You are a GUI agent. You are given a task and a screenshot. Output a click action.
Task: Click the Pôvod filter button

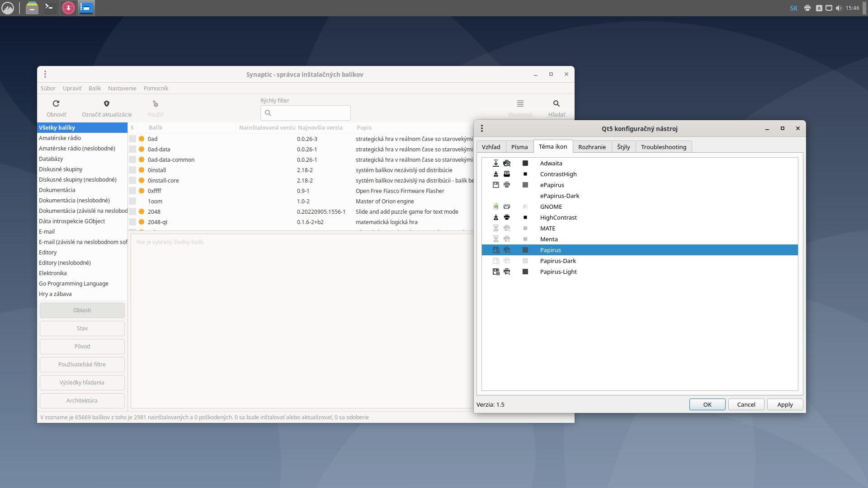tap(82, 347)
